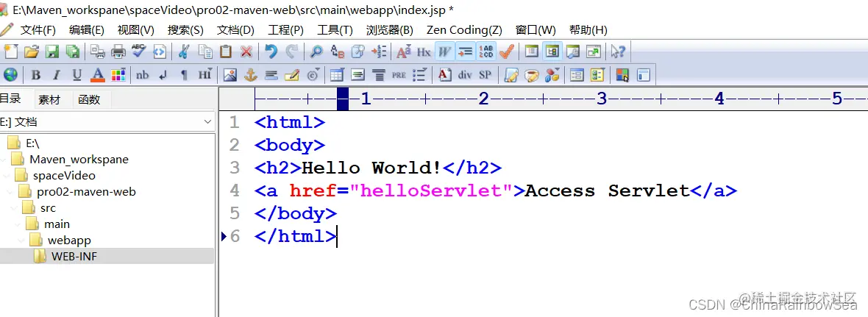This screenshot has height=317, width=868.
Task: Click the Hx hex viewer icon
Action: 424,52
